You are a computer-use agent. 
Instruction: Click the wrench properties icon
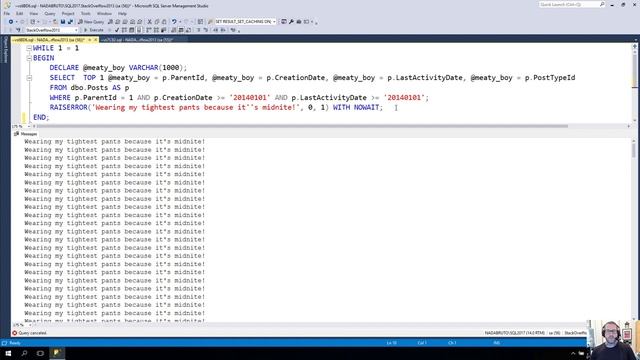coord(291,22)
